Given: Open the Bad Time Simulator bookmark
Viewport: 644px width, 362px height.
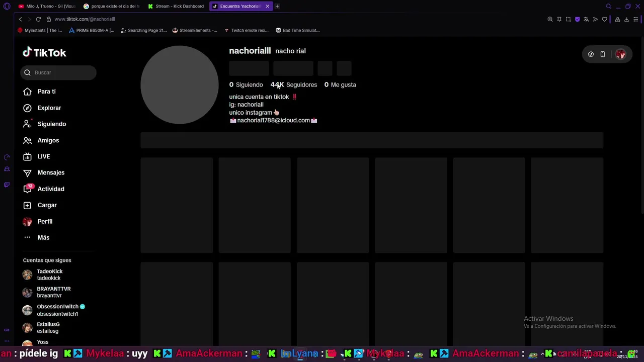Looking at the screenshot, I should (297, 30).
